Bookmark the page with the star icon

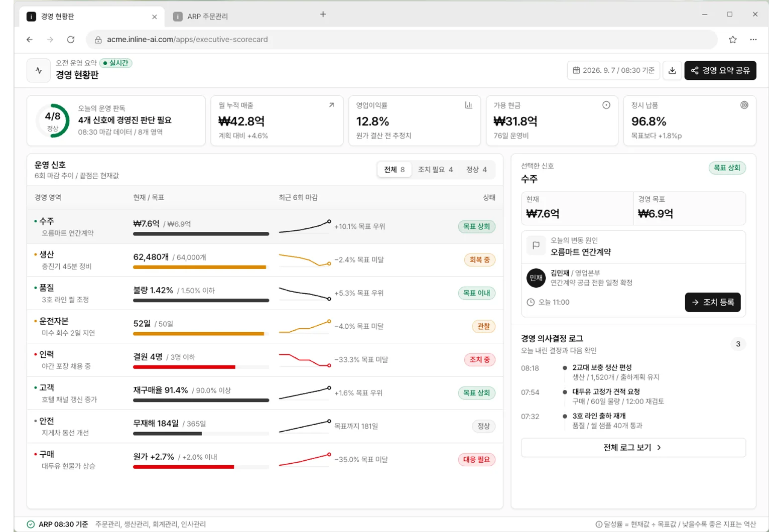pos(733,40)
